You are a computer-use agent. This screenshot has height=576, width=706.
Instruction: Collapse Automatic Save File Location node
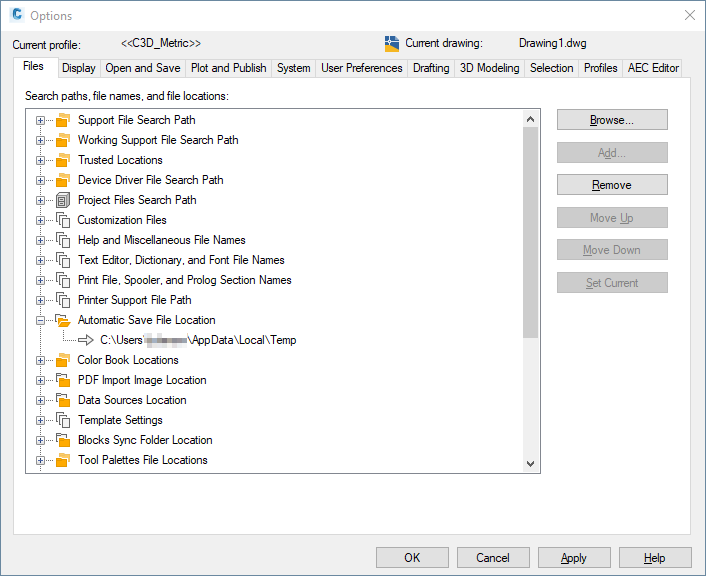pos(41,321)
